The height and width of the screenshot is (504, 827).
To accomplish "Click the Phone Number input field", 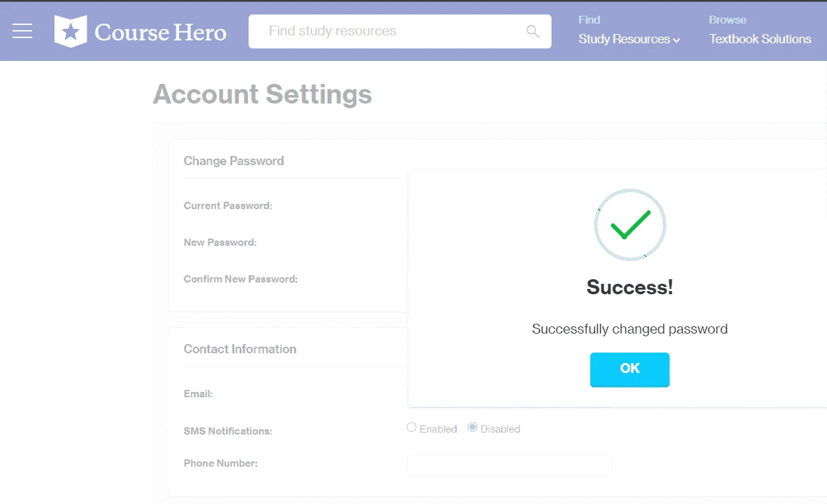I will [x=509, y=465].
